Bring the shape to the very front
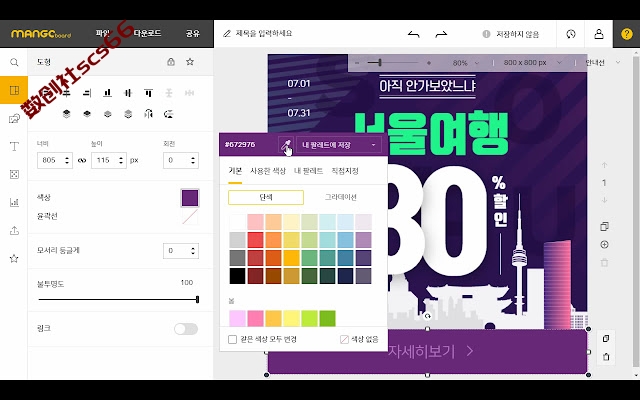Viewport: 640px width, 400px height. tap(67, 114)
